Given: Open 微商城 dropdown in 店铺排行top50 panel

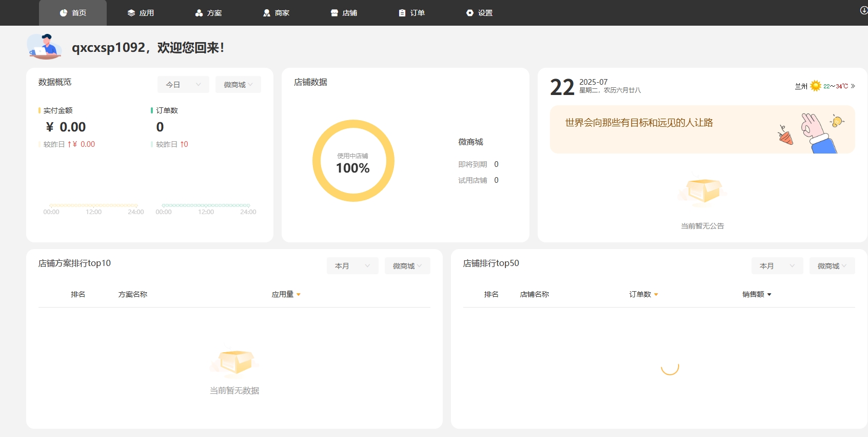Looking at the screenshot, I should [x=832, y=266].
